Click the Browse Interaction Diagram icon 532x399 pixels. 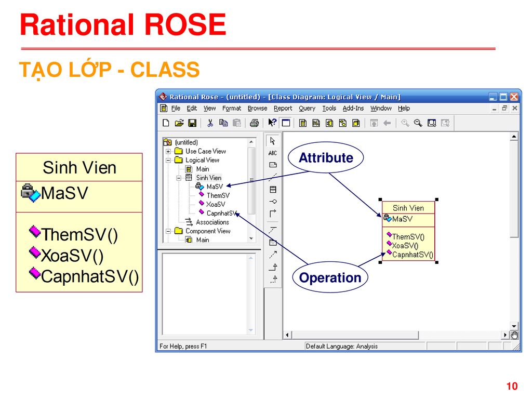pos(316,123)
